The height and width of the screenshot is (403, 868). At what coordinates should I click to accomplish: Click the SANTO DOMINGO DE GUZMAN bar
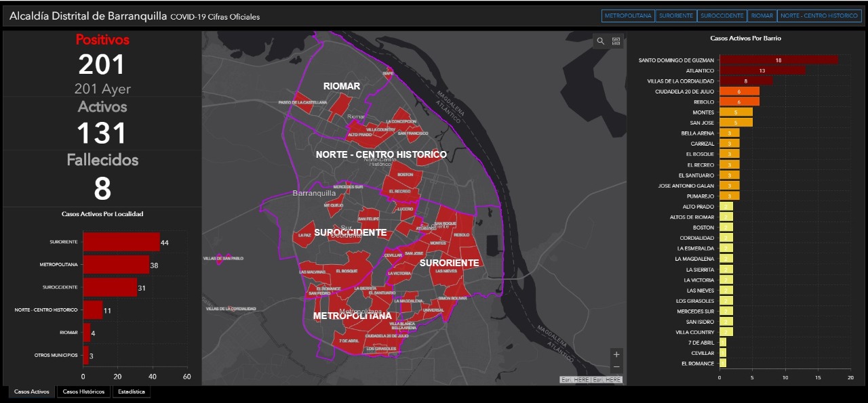pos(778,60)
